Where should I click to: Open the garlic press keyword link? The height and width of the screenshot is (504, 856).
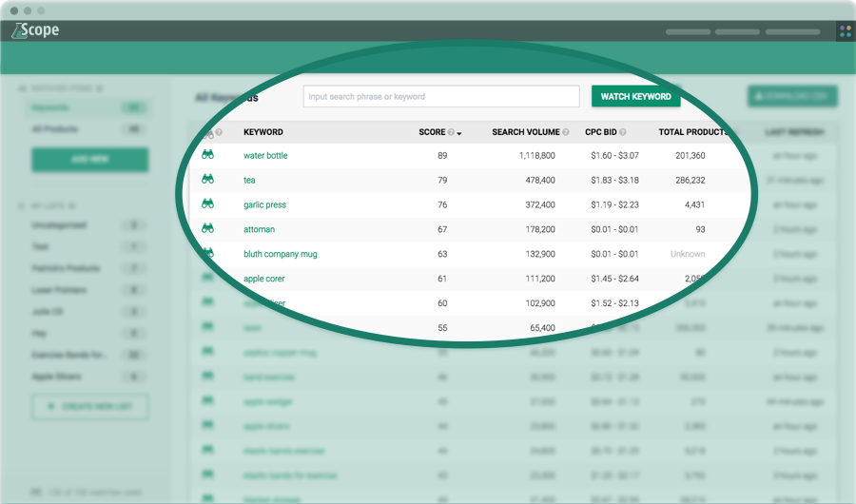264,204
